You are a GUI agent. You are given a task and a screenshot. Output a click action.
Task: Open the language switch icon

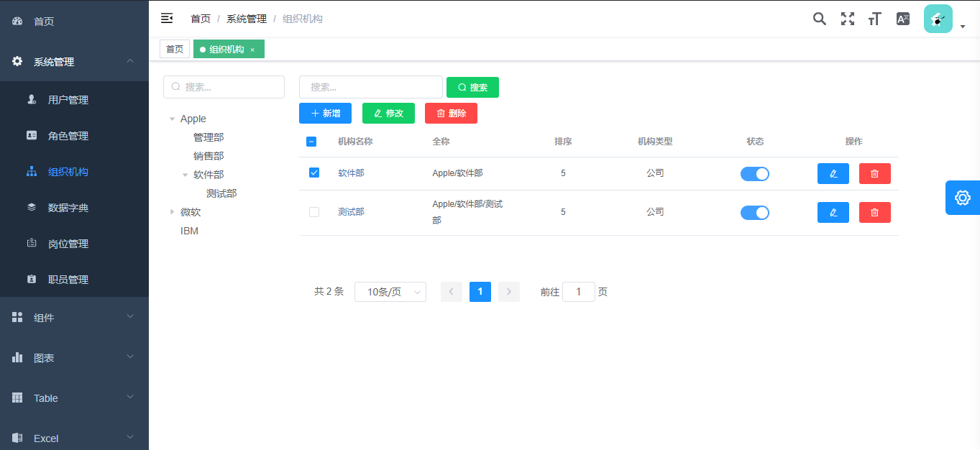point(903,19)
